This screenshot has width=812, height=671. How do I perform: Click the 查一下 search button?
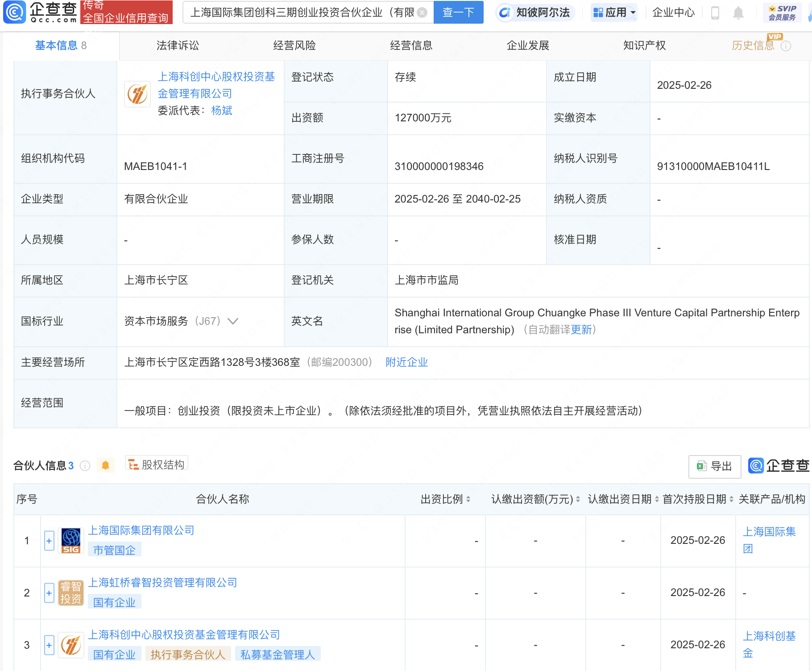(458, 12)
